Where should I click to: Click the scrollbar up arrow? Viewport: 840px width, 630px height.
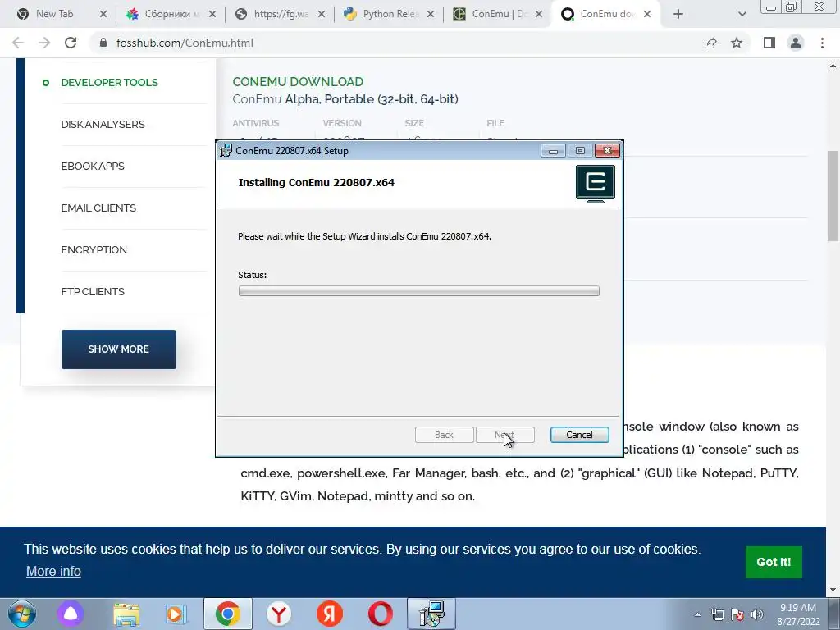tap(833, 66)
